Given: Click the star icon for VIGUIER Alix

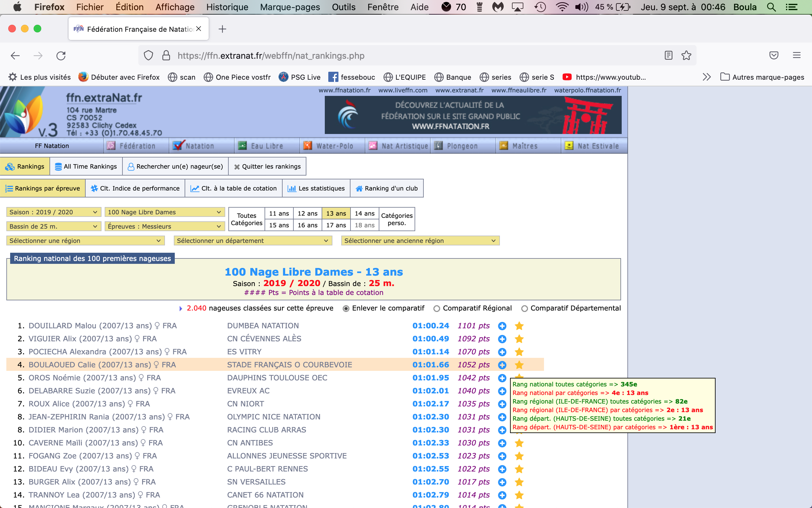Looking at the screenshot, I should tap(519, 339).
